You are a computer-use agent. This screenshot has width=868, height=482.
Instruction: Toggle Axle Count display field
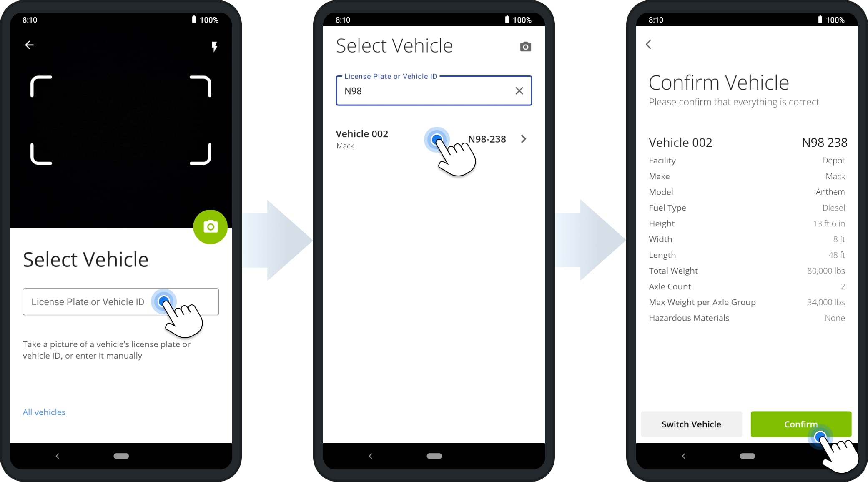point(747,286)
